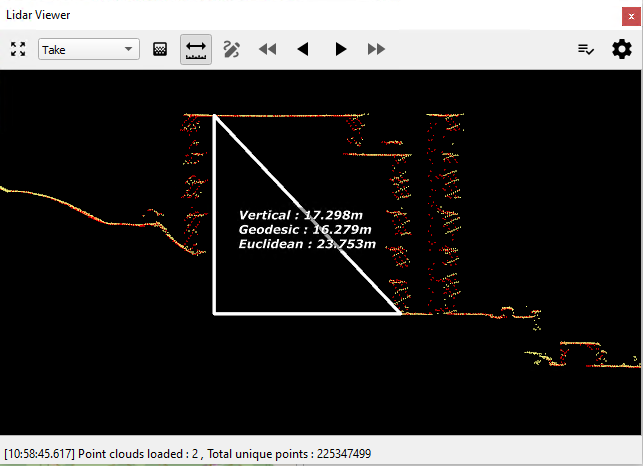Click the fit-to-view fullscreen icon
The width and height of the screenshot is (643, 466).
18,49
